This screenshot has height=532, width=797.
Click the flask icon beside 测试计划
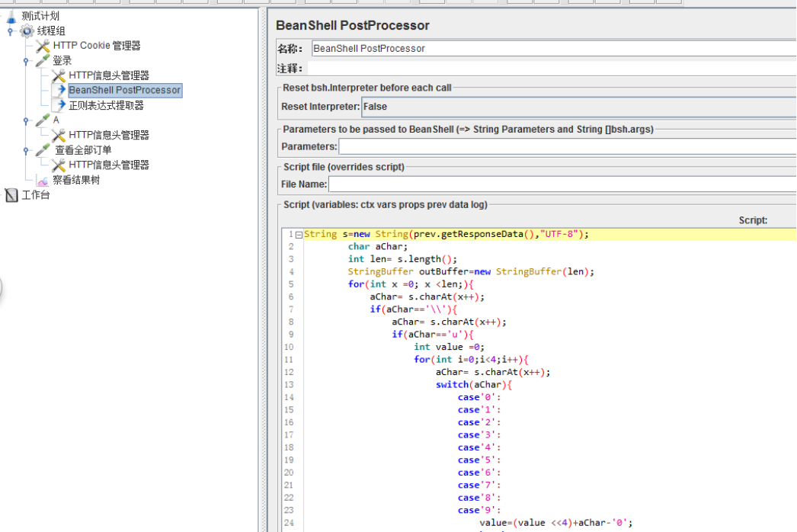coord(11,17)
